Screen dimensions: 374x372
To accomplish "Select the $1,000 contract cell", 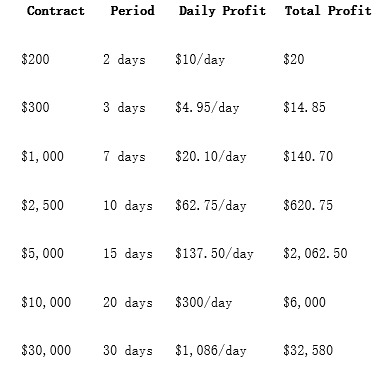I will coord(42,156).
